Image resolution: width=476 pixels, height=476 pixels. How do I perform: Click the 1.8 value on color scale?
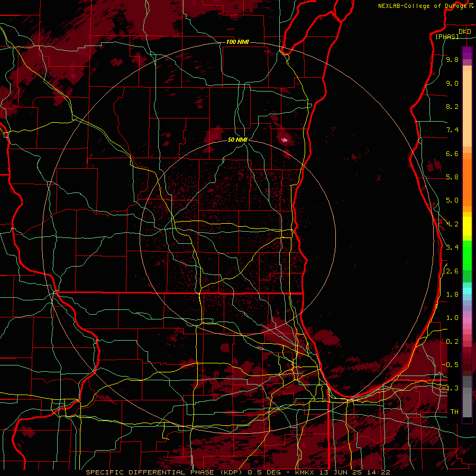(x=452, y=295)
